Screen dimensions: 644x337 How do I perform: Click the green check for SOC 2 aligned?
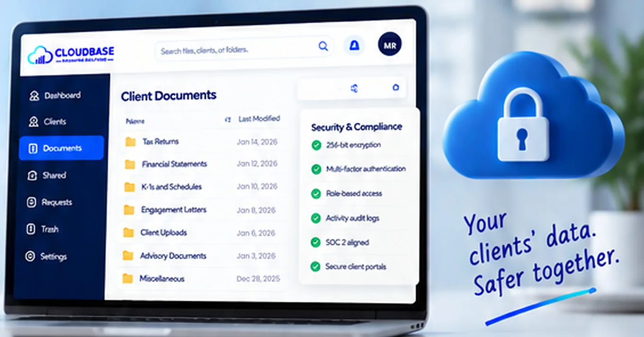(315, 242)
